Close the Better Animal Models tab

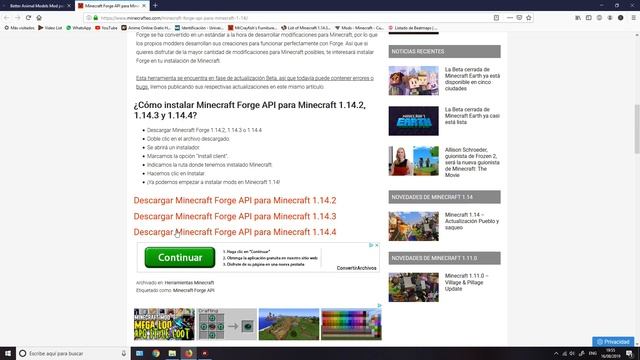tap(69, 6)
